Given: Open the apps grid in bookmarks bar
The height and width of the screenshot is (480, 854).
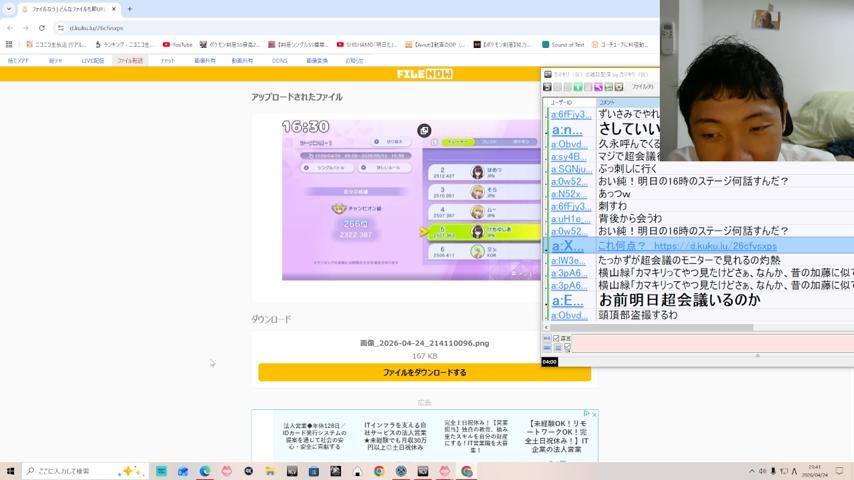Looking at the screenshot, I should [9, 45].
